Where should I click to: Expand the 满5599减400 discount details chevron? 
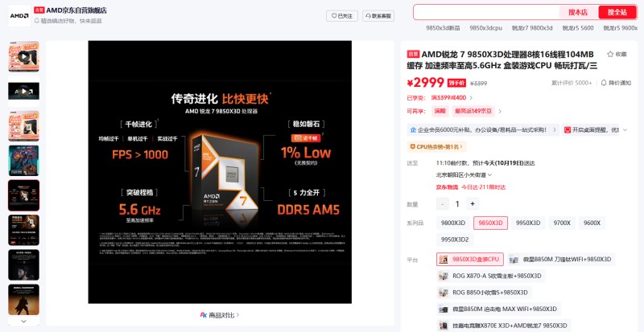pyautogui.click(x=471, y=98)
